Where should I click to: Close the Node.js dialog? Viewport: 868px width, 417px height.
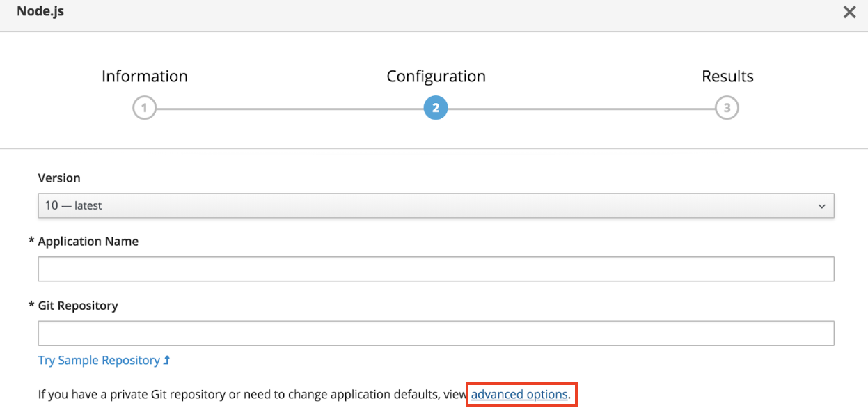(849, 13)
